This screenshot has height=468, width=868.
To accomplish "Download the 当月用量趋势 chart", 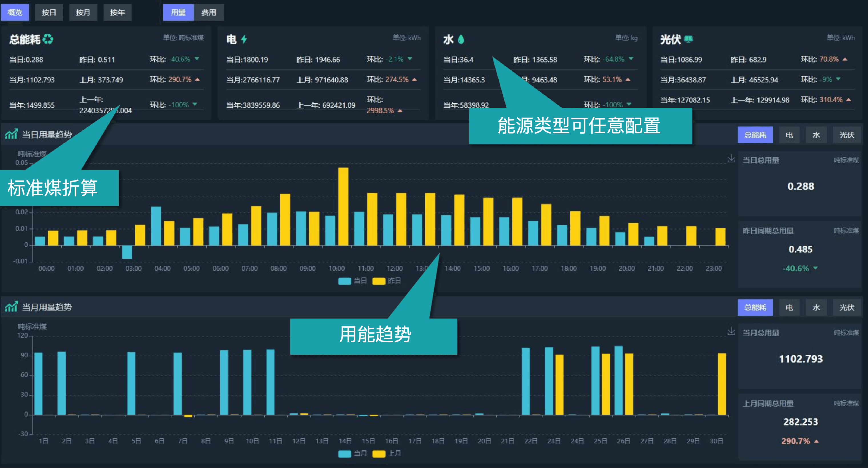I will [731, 331].
